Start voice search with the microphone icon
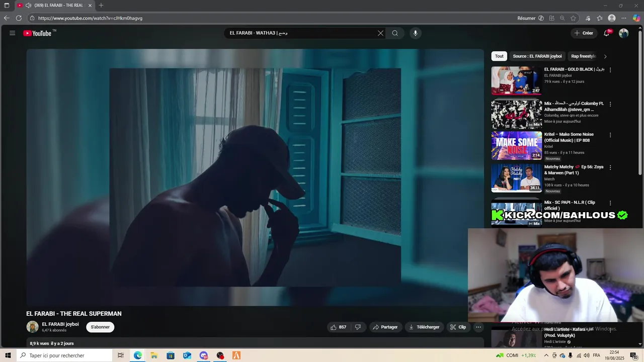The height and width of the screenshot is (362, 644). 415,33
